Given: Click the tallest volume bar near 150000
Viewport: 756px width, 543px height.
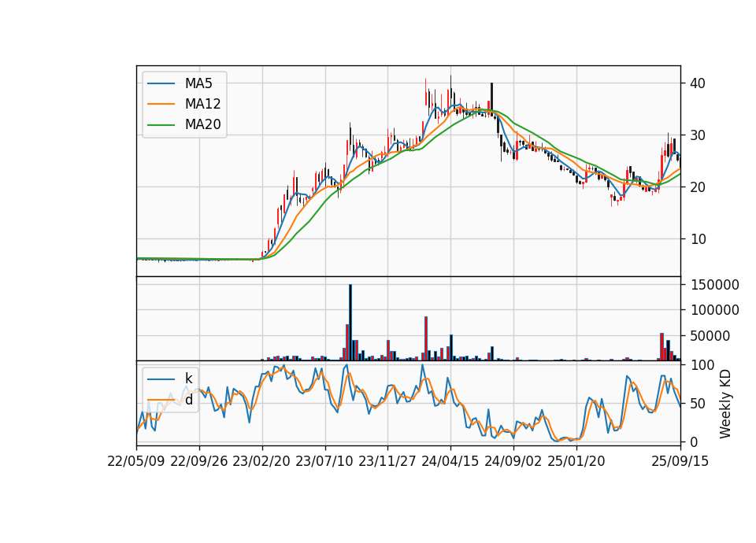Looking at the screenshot, I should pos(350,323).
